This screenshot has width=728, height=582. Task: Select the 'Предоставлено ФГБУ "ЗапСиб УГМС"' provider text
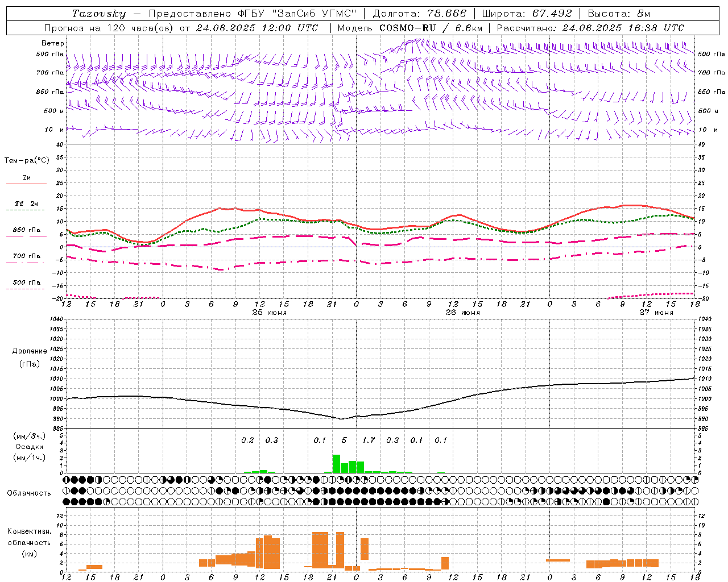tap(253, 14)
